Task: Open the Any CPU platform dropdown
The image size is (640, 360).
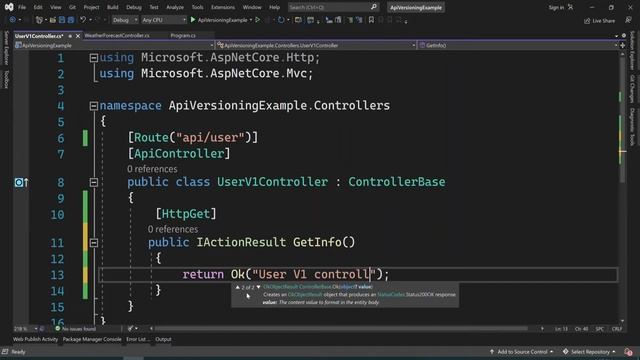Action: click(x=164, y=20)
